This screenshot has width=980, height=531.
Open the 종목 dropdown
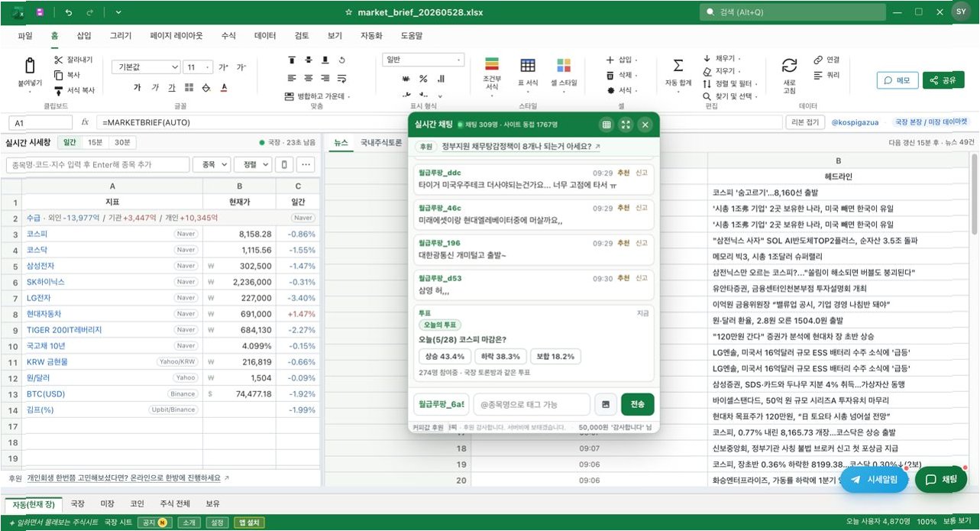[x=212, y=164]
